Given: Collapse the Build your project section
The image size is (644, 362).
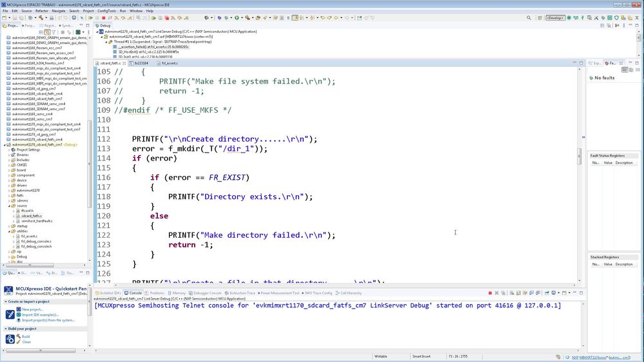Looking at the screenshot, I should (6, 329).
